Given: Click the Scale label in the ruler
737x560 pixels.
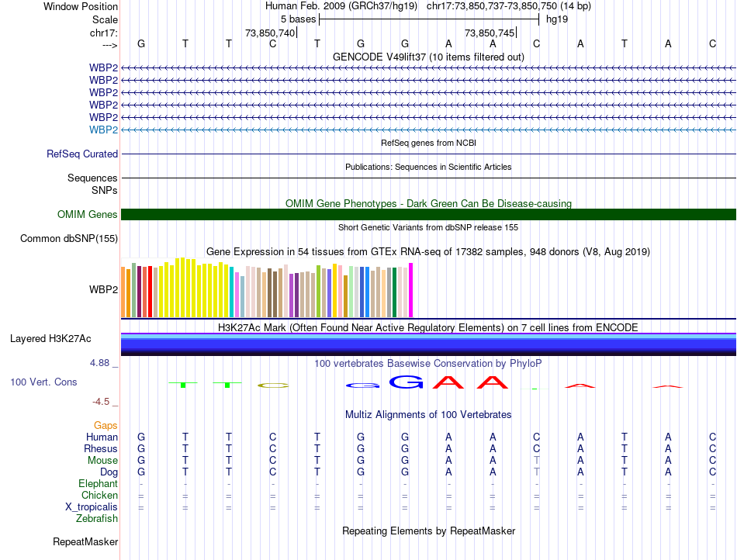Looking at the screenshot, I should 105,19.
